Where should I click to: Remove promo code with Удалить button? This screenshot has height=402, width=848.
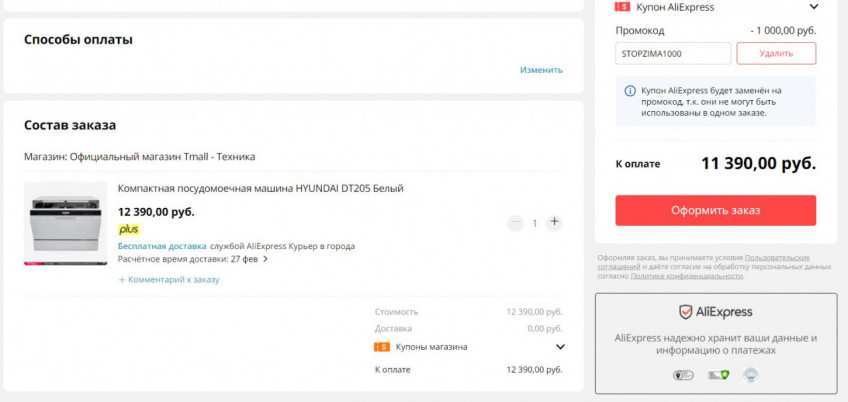[776, 54]
